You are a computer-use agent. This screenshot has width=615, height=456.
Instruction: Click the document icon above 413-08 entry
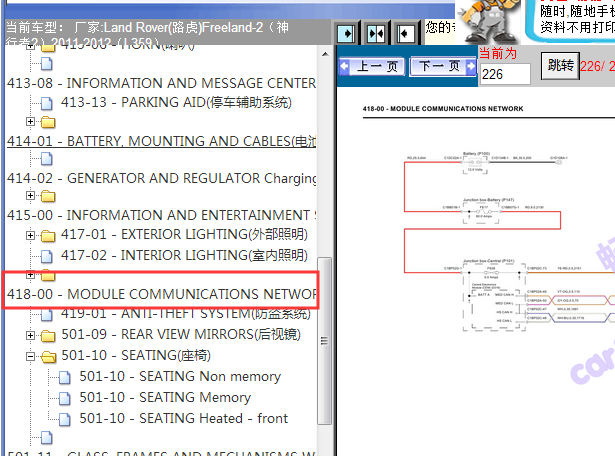coord(47,64)
